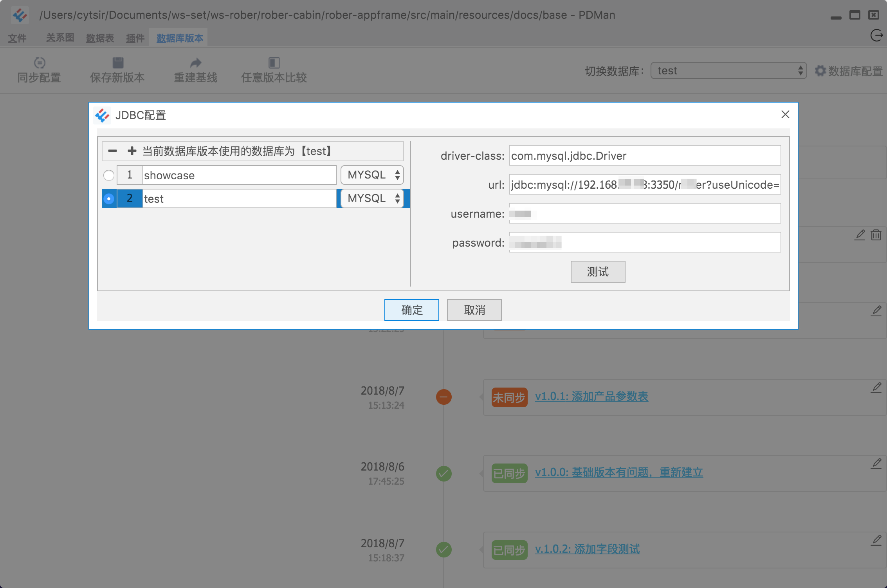Select the test database radio button
This screenshot has height=588, width=887.
pos(109,198)
